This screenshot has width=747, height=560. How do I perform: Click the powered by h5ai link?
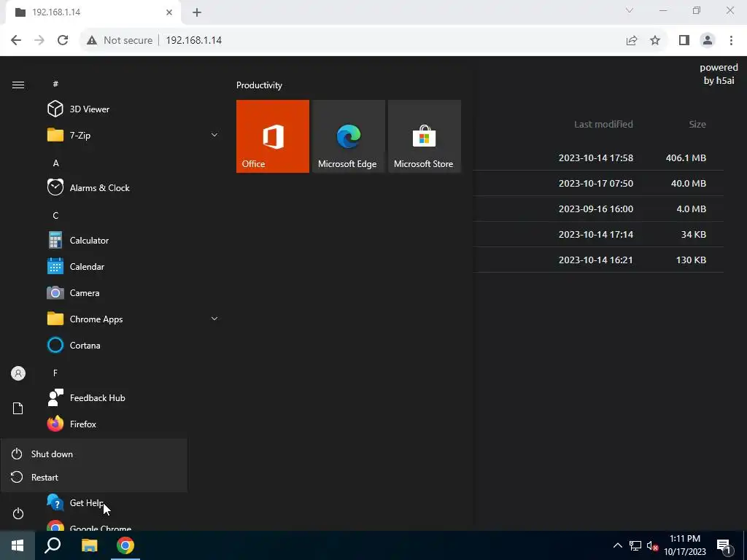(x=719, y=74)
